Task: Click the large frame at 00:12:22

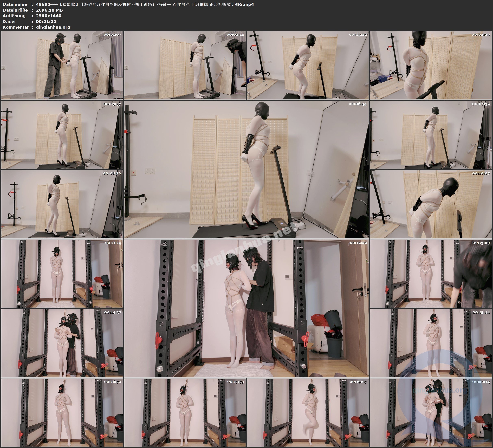Action: click(246, 308)
